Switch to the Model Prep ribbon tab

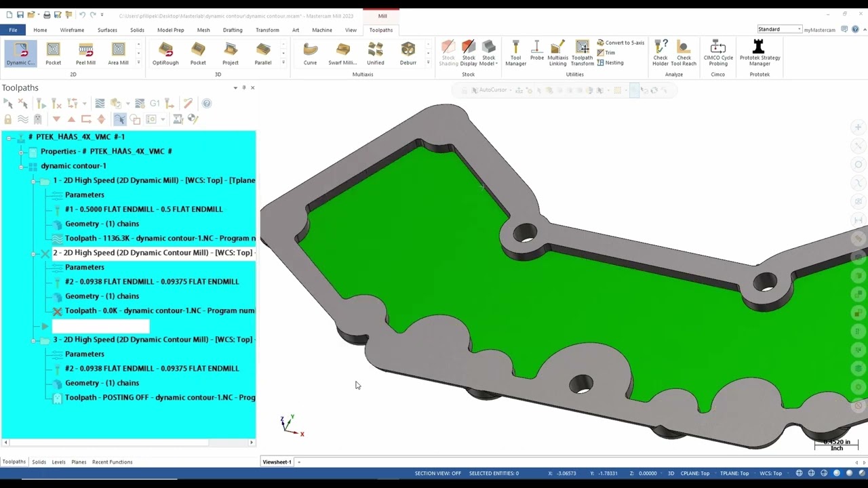170,30
